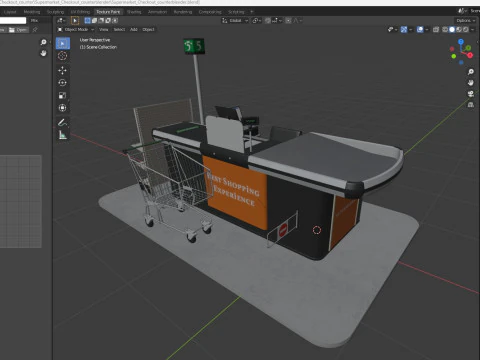Switch to the Animation workspace tab
This screenshot has height=360, width=480.
(x=157, y=12)
